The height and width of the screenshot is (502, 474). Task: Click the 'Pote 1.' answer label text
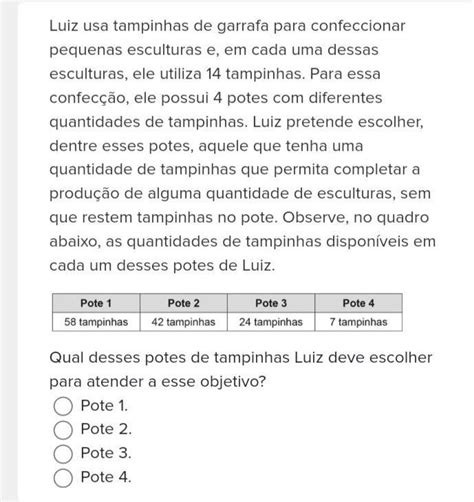click(x=104, y=405)
